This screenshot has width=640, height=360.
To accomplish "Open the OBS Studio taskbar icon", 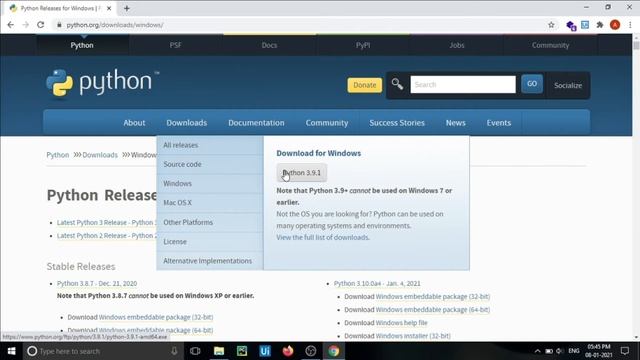I will (x=311, y=351).
